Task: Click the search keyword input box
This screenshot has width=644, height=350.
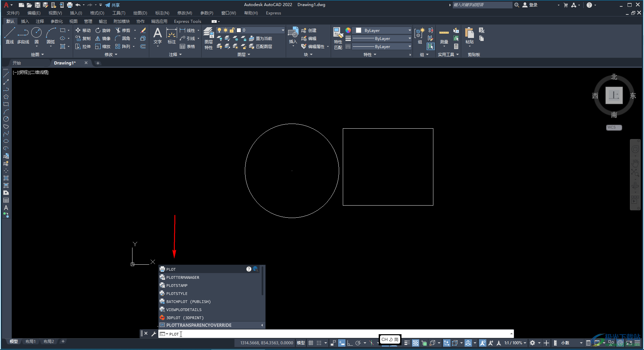Action: [482, 5]
